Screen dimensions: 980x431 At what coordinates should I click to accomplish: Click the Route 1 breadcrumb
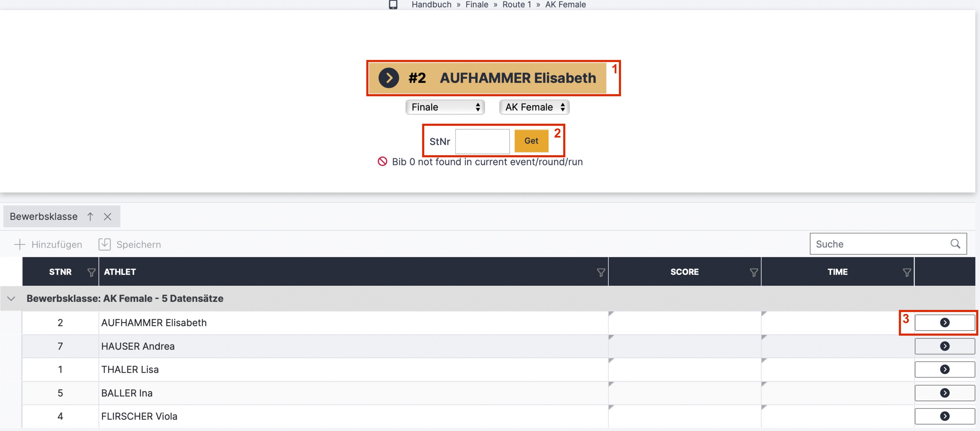[516, 5]
